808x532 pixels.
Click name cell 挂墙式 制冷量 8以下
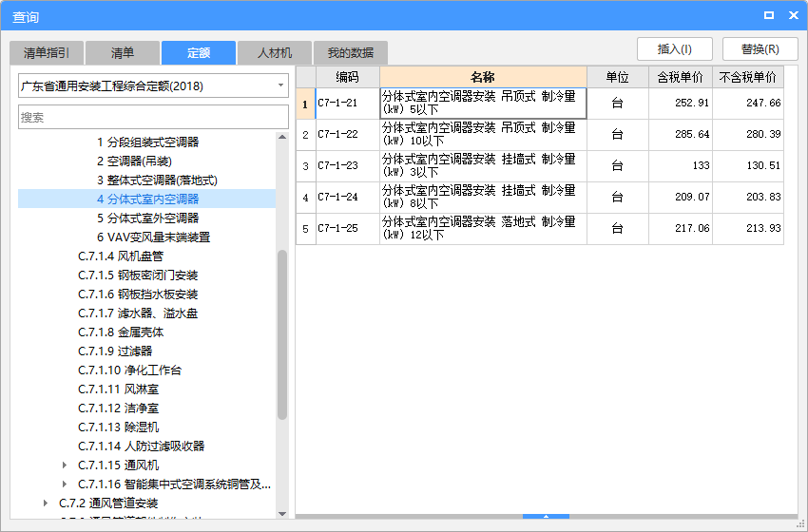tap(483, 198)
